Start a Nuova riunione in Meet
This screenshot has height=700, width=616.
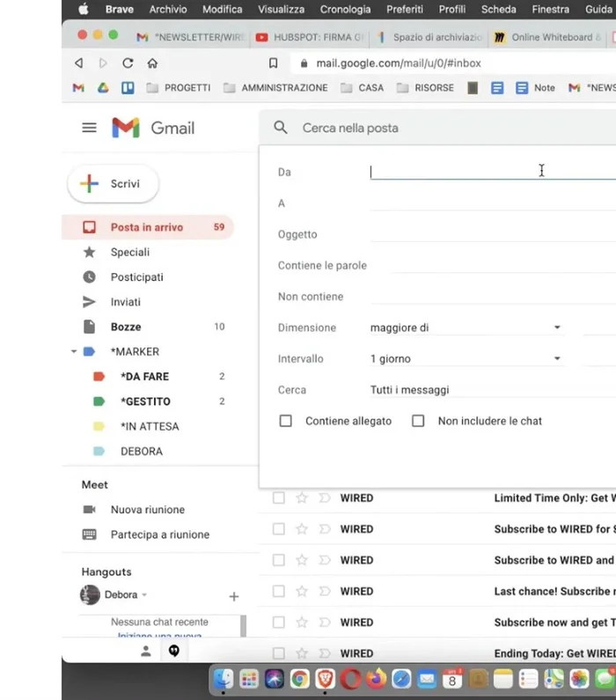148,510
